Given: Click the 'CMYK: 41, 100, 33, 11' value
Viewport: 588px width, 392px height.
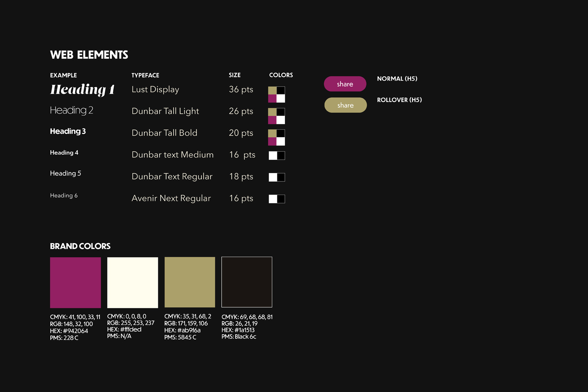Looking at the screenshot, I should [75, 317].
